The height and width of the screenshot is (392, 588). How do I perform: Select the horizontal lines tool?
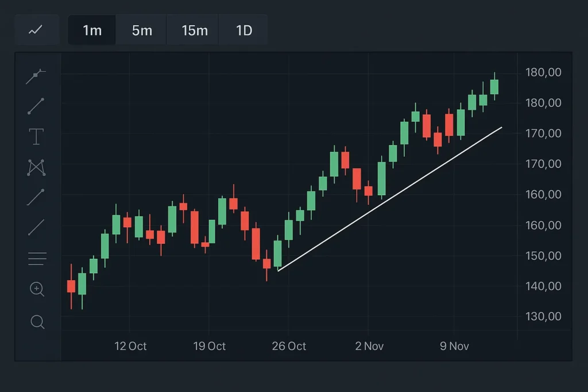tap(37, 258)
